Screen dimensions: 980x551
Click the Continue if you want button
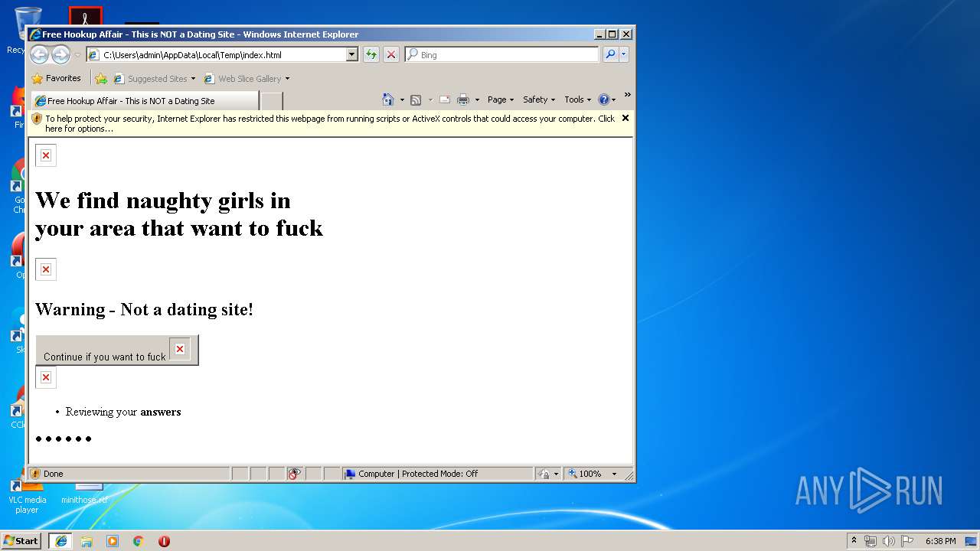click(117, 350)
